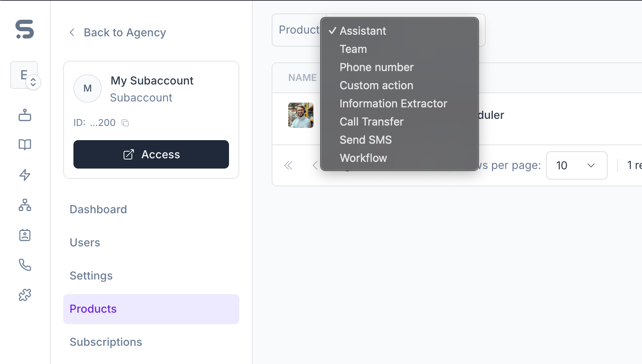642x364 pixels.
Task: Jump to first page of results
Action: pos(288,165)
